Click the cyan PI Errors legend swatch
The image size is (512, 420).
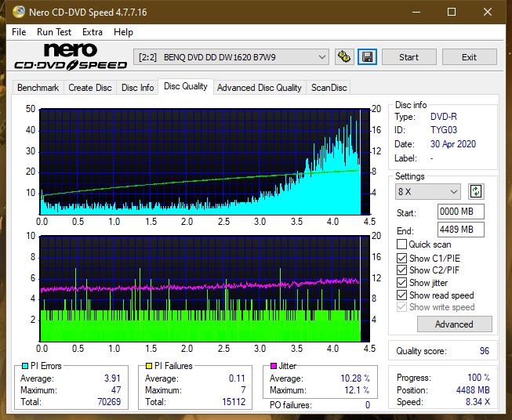(25, 366)
